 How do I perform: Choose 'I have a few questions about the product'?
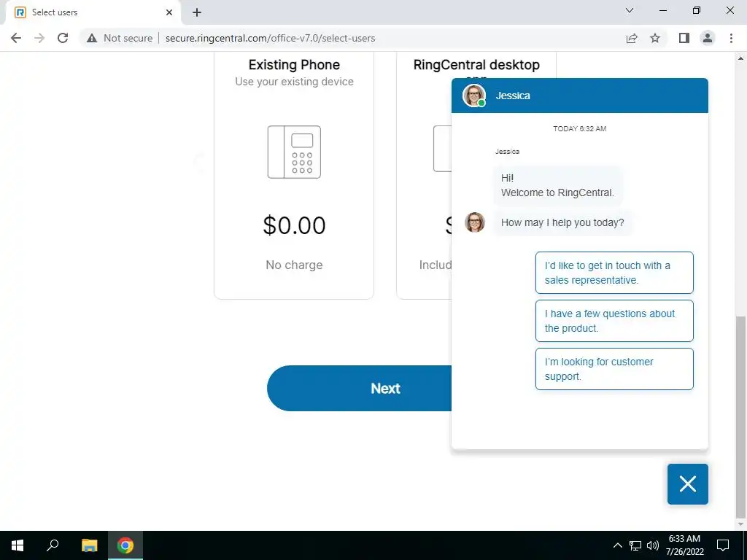point(614,321)
